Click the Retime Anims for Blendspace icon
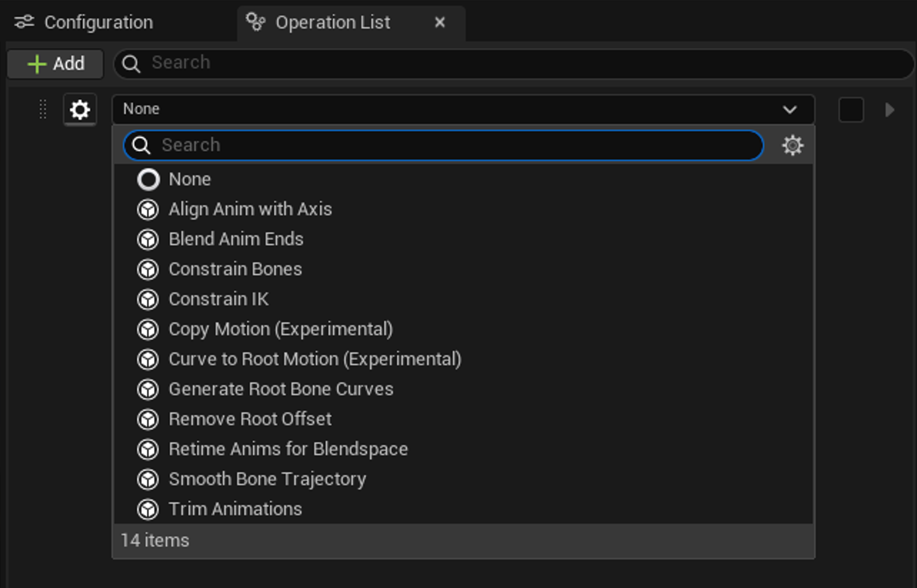The width and height of the screenshot is (917, 588). click(148, 449)
